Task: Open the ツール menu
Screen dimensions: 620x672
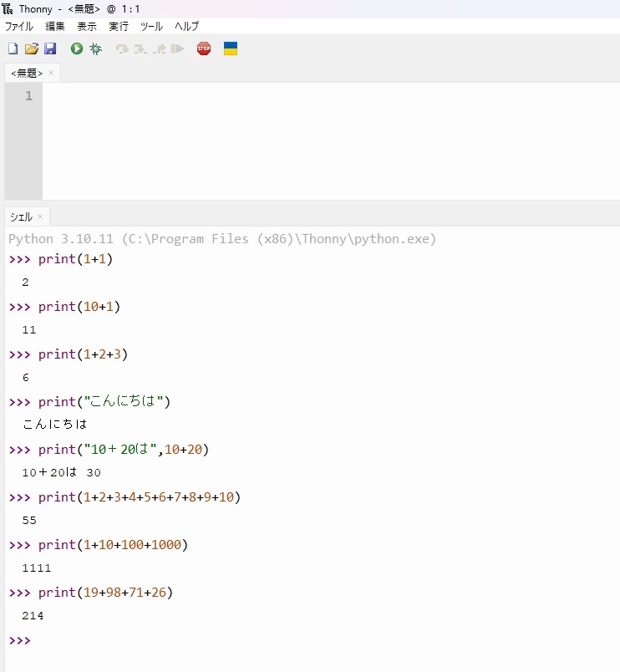Action: (x=151, y=26)
